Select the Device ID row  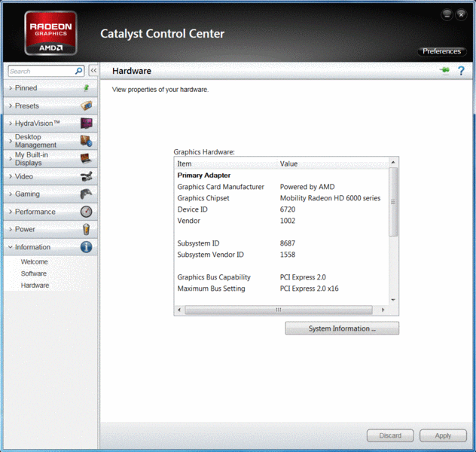[282, 209]
